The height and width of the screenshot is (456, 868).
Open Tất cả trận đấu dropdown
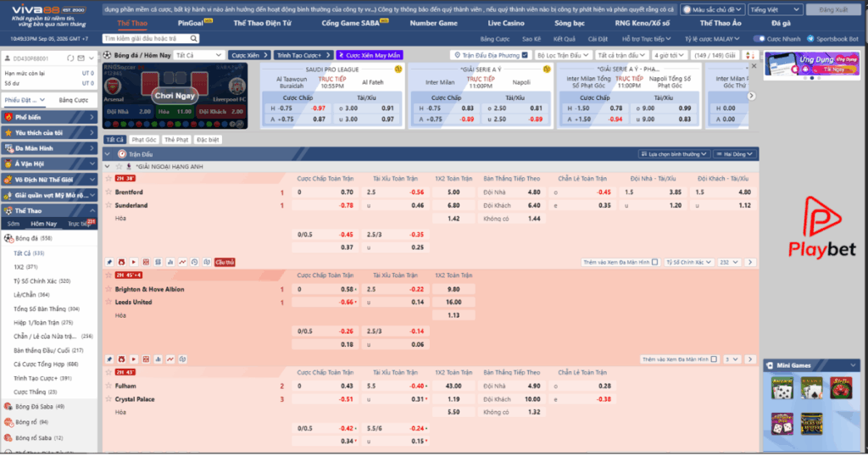coord(621,55)
